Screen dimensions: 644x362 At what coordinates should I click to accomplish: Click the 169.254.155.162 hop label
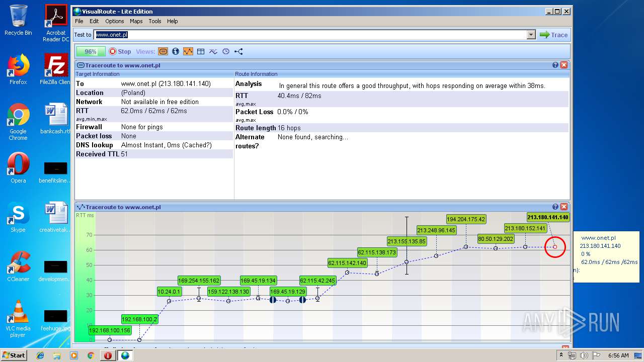tap(199, 281)
